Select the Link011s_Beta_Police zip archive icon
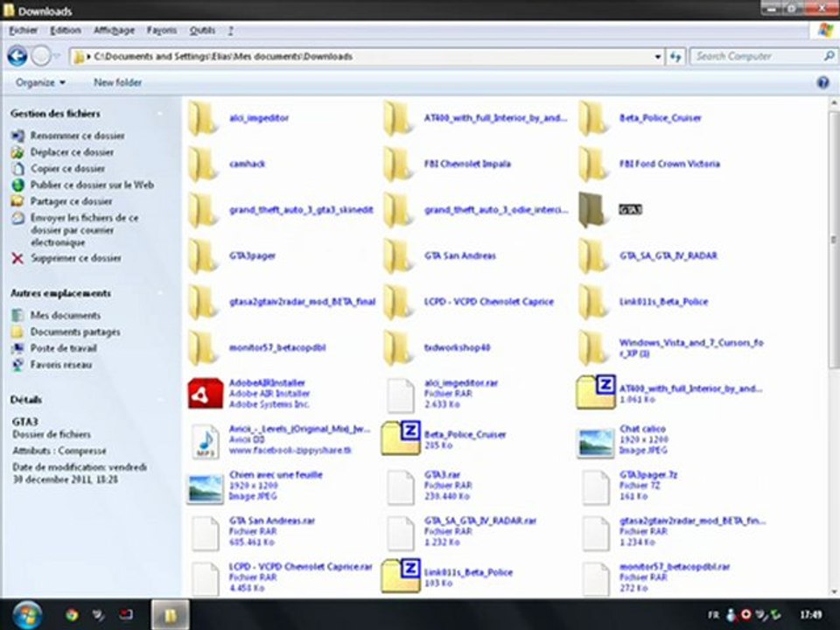 (x=401, y=576)
